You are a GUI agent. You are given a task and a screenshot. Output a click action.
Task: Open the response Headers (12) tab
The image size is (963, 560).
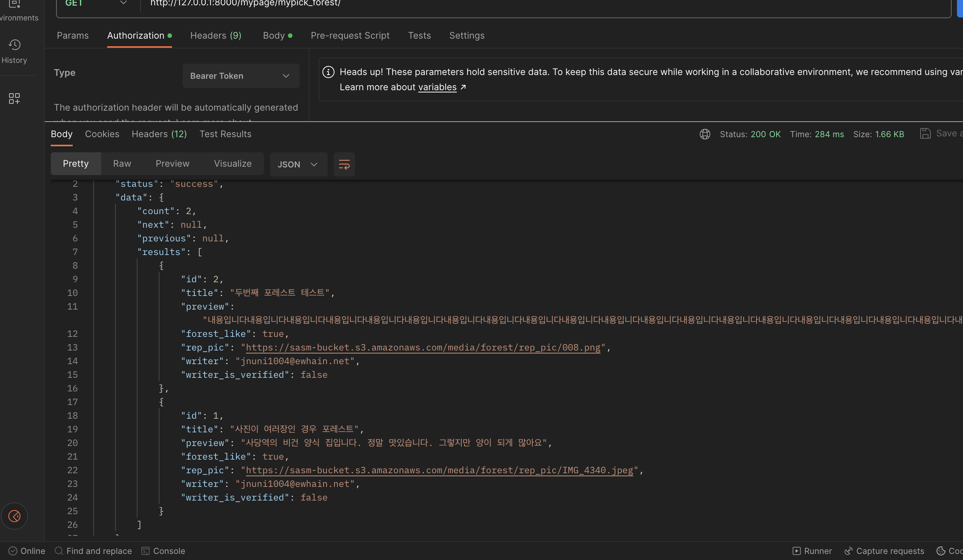click(x=159, y=134)
